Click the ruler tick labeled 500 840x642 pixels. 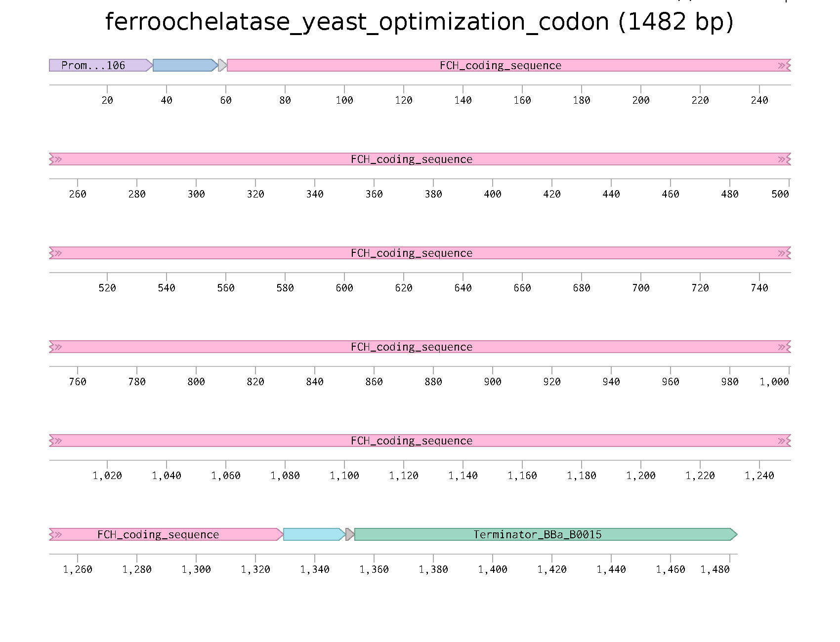pyautogui.click(x=780, y=194)
